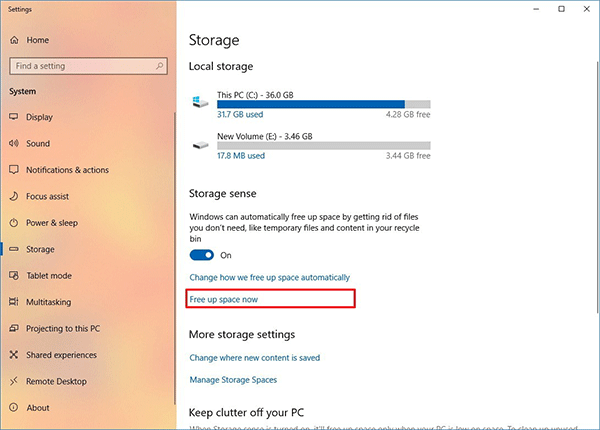This screenshot has height=430, width=600.
Task: Go to Sound settings
Action: coord(38,143)
